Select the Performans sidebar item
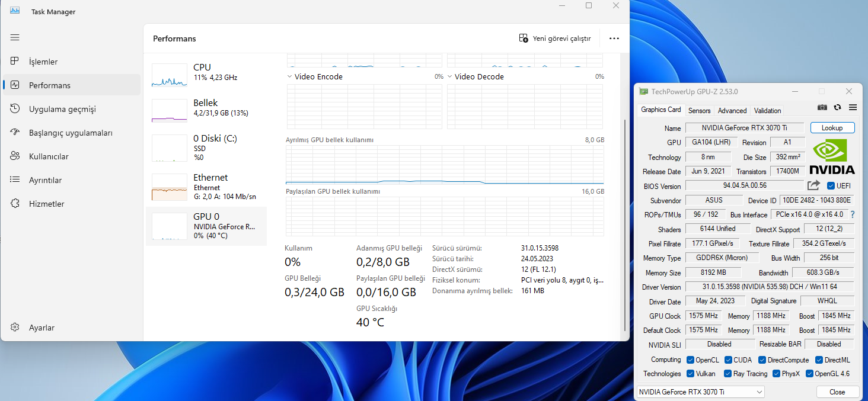This screenshot has width=868, height=401. (72, 85)
